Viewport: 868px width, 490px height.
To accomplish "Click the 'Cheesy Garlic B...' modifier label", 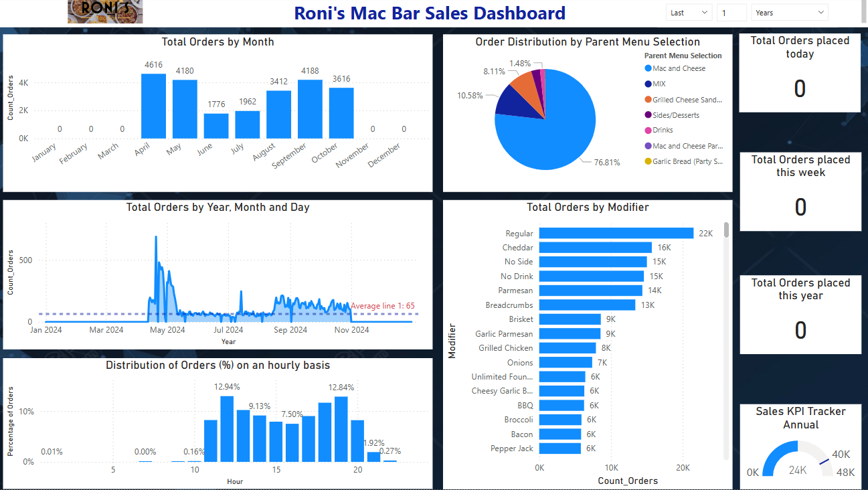I will click(503, 391).
